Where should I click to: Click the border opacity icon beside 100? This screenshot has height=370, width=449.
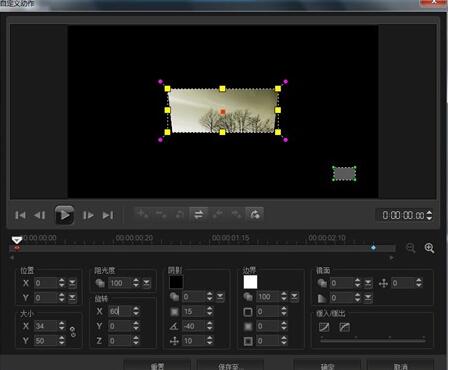(x=248, y=297)
